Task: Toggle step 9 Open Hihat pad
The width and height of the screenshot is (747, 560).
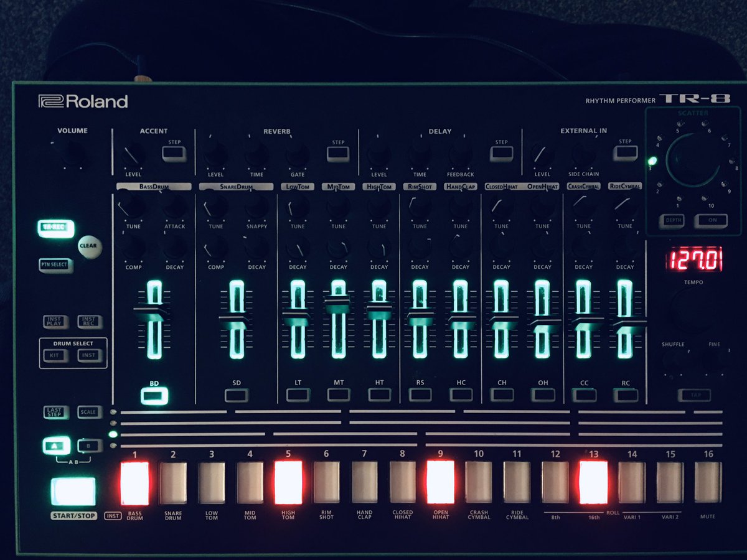Action: coord(441,483)
